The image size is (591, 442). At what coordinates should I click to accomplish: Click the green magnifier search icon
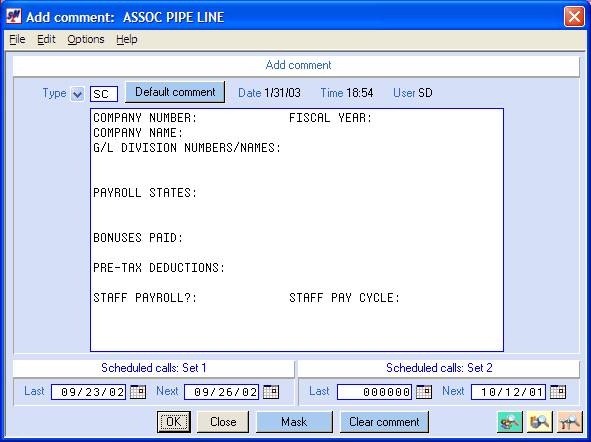point(510,422)
